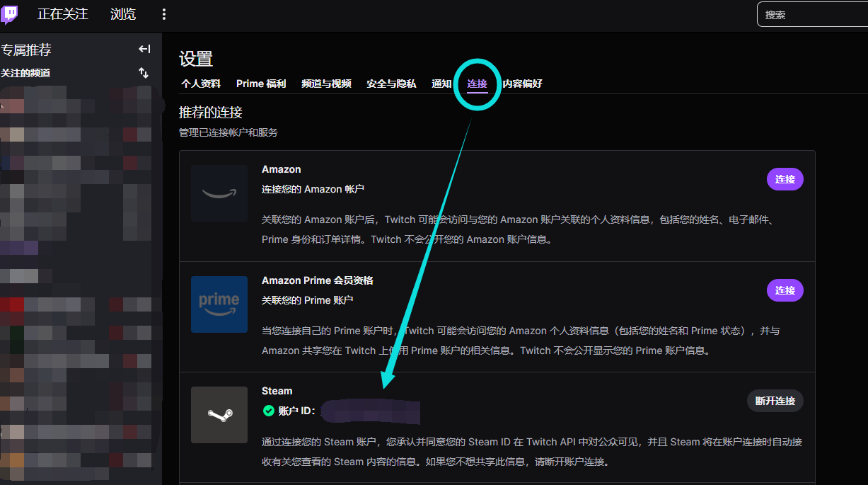Click the green Steam verified checkmark
Screen dimensions: 868x485
click(x=268, y=411)
